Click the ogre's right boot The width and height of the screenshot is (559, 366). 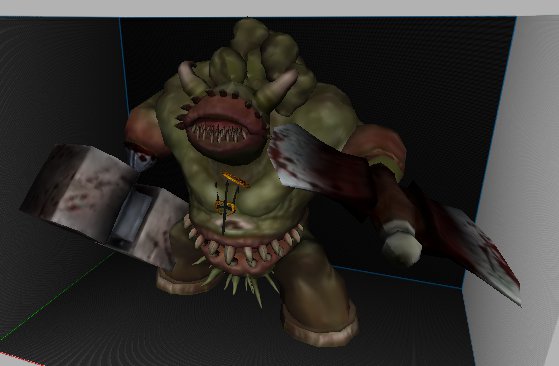(320, 326)
